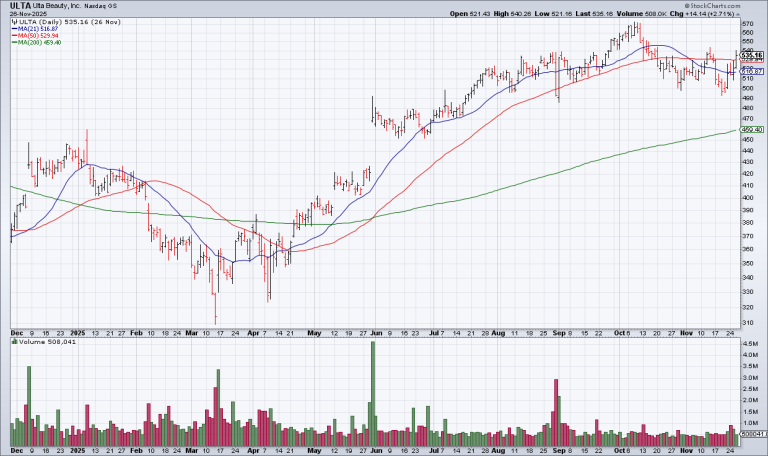The height and width of the screenshot is (456, 768).
Task: Click the 'Nasdaq GS' exchange label
Action: click(x=101, y=6)
